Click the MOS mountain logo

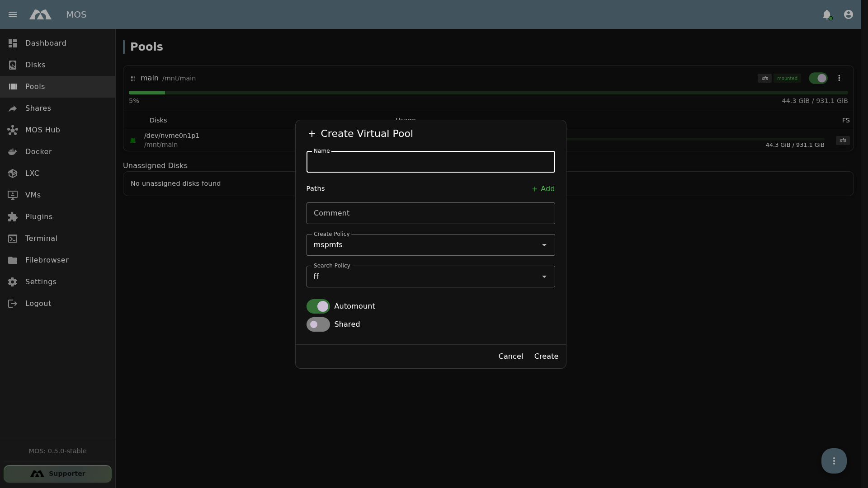coord(40,14)
